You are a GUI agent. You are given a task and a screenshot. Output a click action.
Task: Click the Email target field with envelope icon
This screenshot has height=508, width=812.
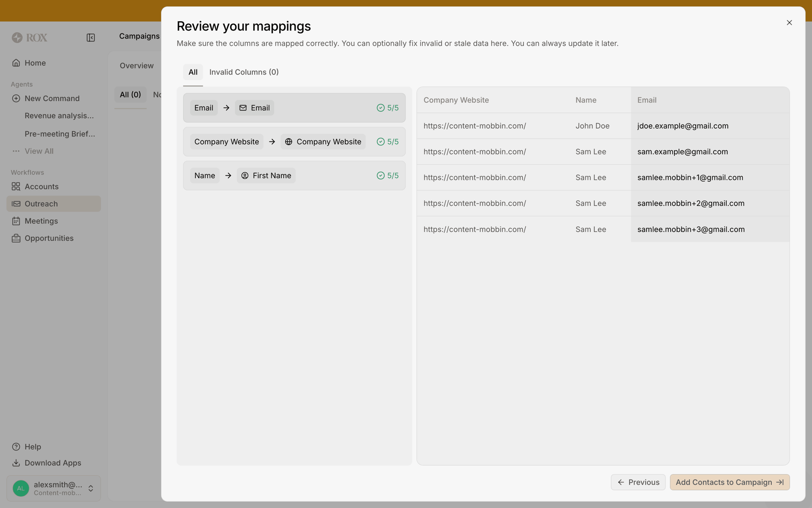tap(255, 108)
